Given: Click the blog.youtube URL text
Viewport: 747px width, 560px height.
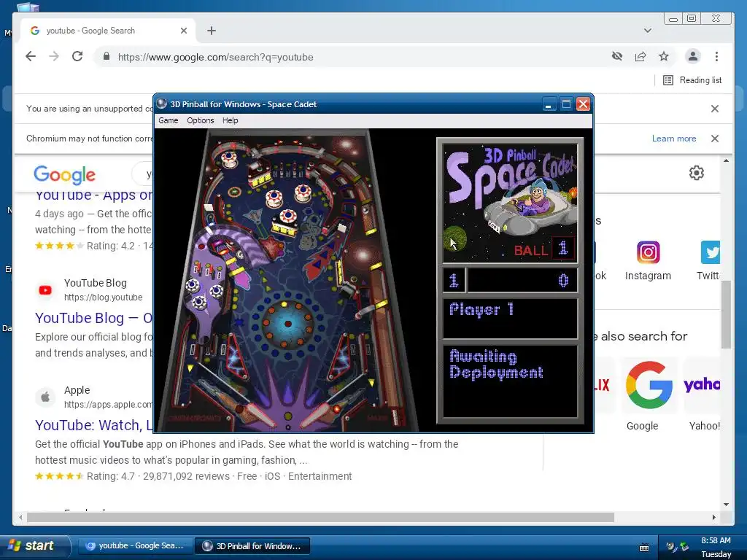Looking at the screenshot, I should 103,297.
